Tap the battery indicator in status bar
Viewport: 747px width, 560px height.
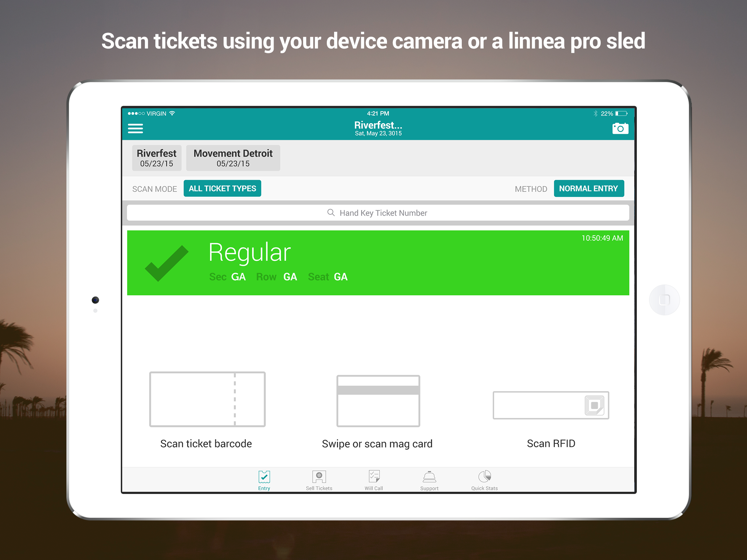[622, 114]
